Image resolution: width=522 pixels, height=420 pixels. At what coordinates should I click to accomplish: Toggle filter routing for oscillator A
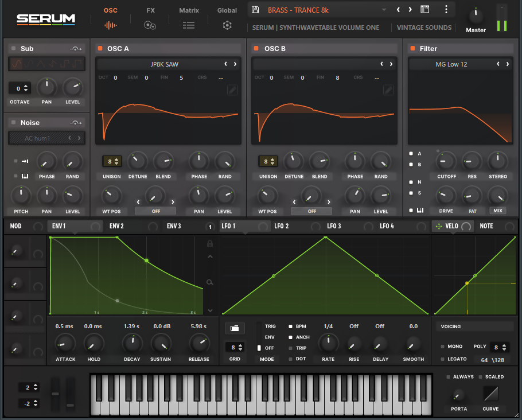[411, 154]
